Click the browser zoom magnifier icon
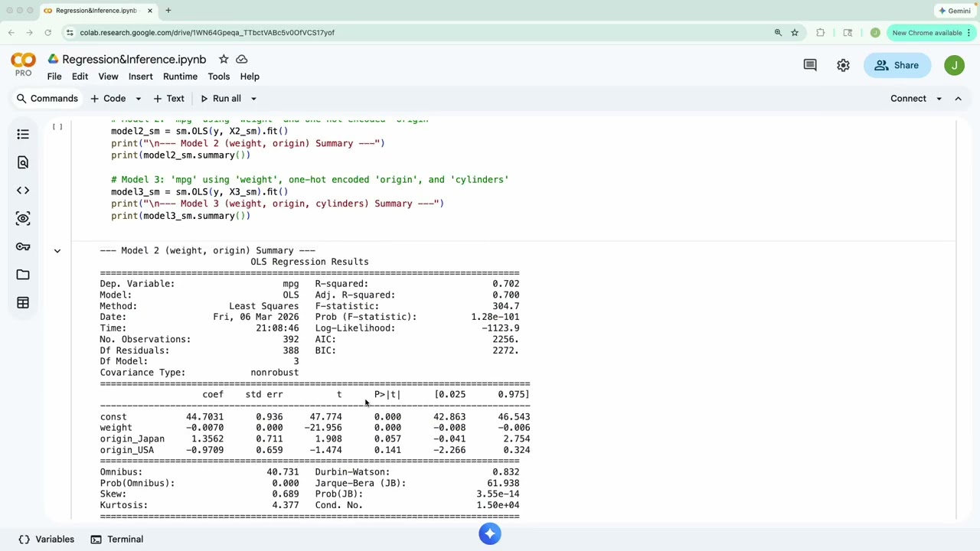 pos(778,32)
